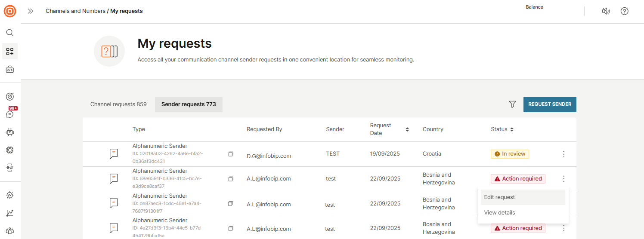Click the Infobip logo in top-left corner
Screen dimensions: 644x239
(x=10, y=11)
